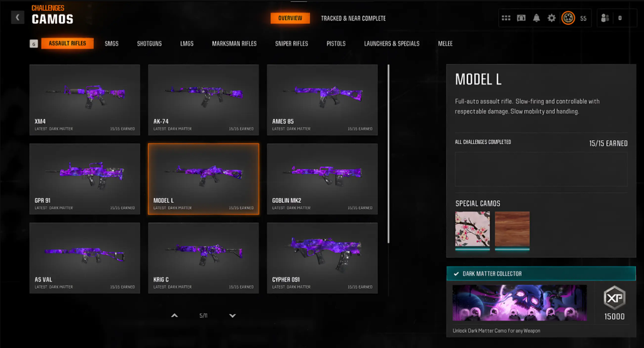Switch to the SMGs tab
The image size is (644, 348).
coord(112,44)
